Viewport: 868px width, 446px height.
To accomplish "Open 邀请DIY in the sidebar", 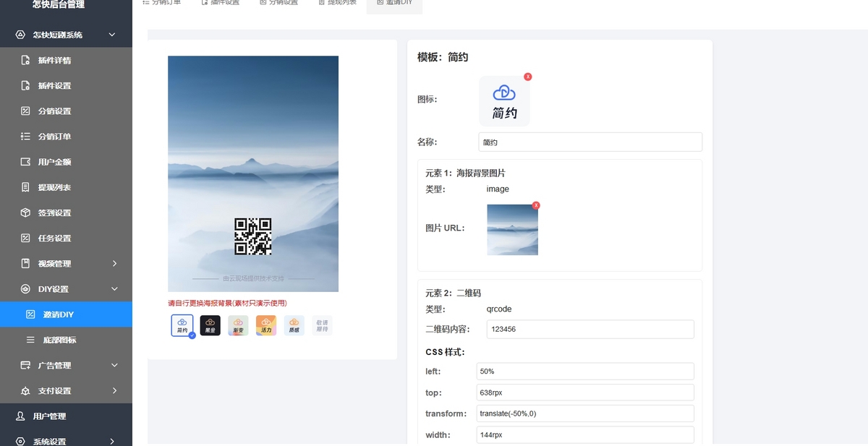I will pos(66,314).
